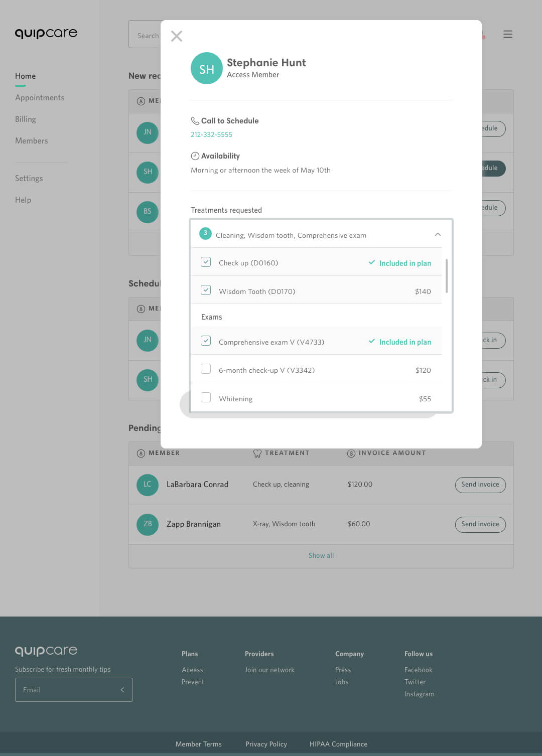Image resolution: width=542 pixels, height=756 pixels.
Task: Open Help in sidebar
Action: pos(23,200)
